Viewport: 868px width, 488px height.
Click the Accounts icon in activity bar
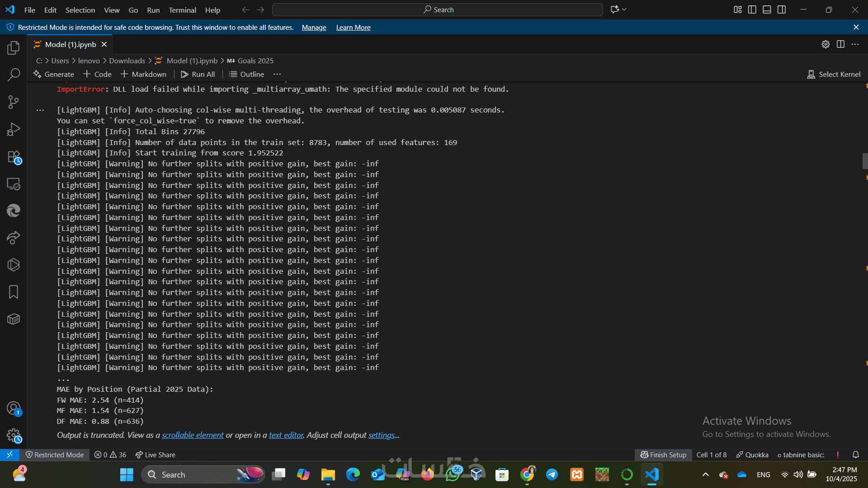tap(14, 408)
